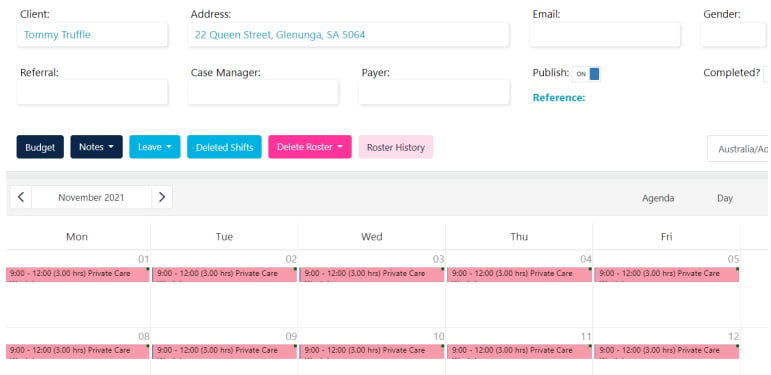Open the Private Care shift on Friday 12
The height and width of the screenshot is (375, 771).
pyautogui.click(x=667, y=351)
